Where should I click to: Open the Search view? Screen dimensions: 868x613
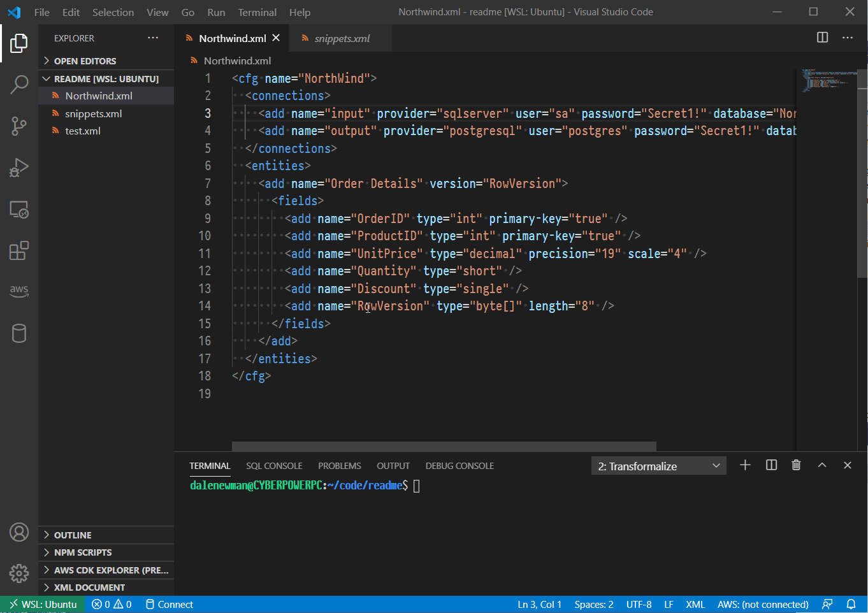19,84
